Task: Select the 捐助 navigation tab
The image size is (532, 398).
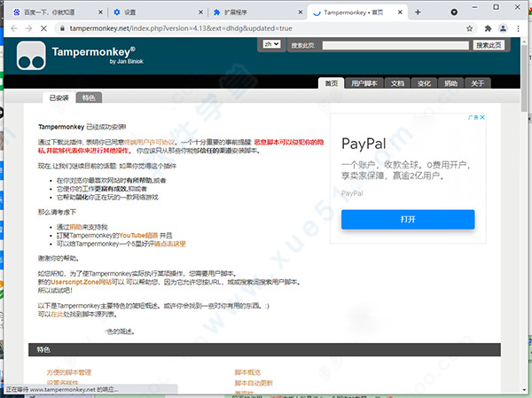Action: (x=450, y=83)
